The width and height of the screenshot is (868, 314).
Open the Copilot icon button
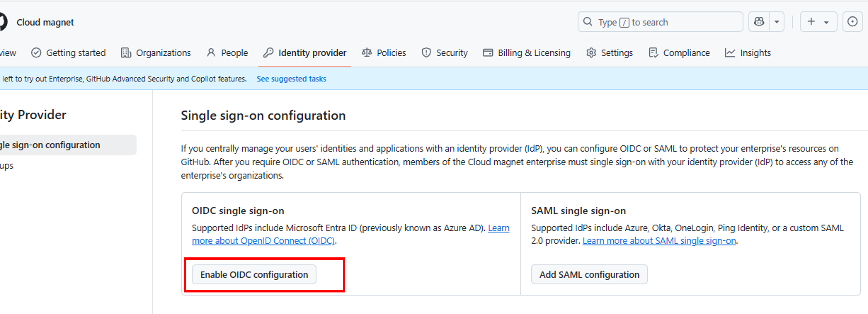tap(759, 22)
